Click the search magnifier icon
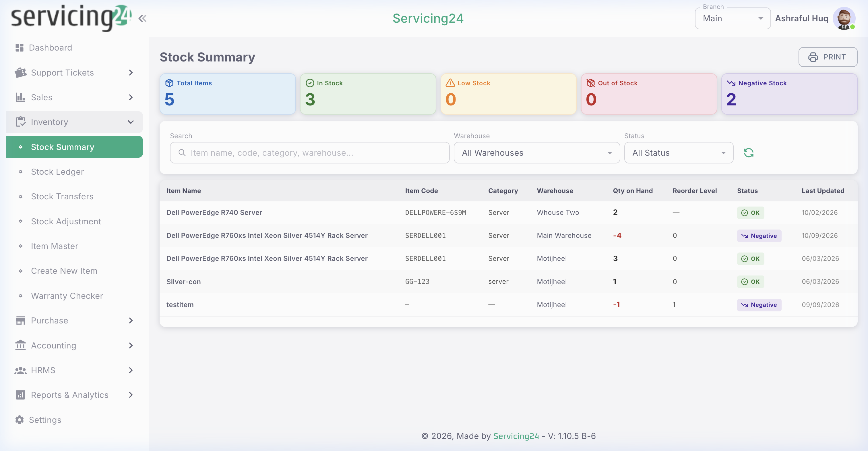Viewport: 868px width, 451px height. tap(182, 153)
